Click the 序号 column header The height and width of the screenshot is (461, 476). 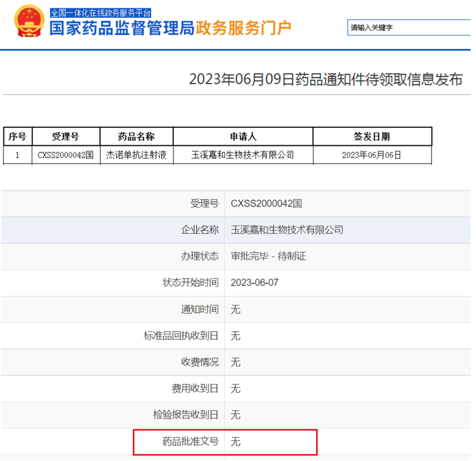[18, 137]
